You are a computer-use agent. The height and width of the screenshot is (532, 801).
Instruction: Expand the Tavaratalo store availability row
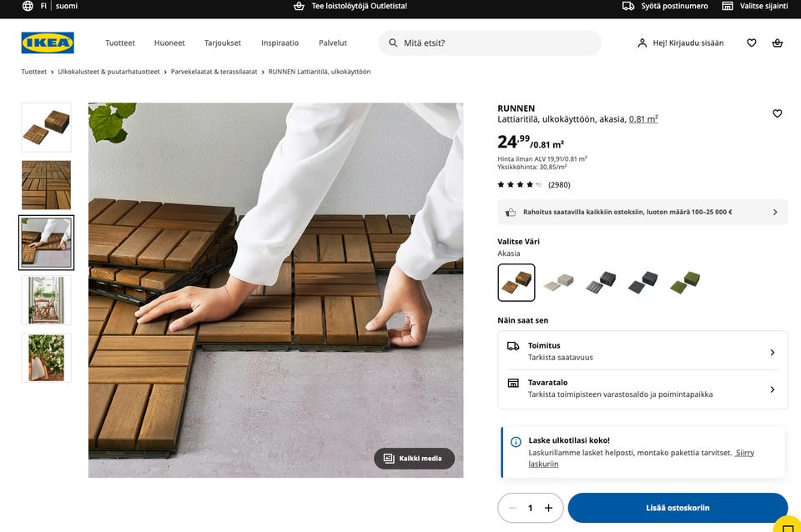[642, 389]
